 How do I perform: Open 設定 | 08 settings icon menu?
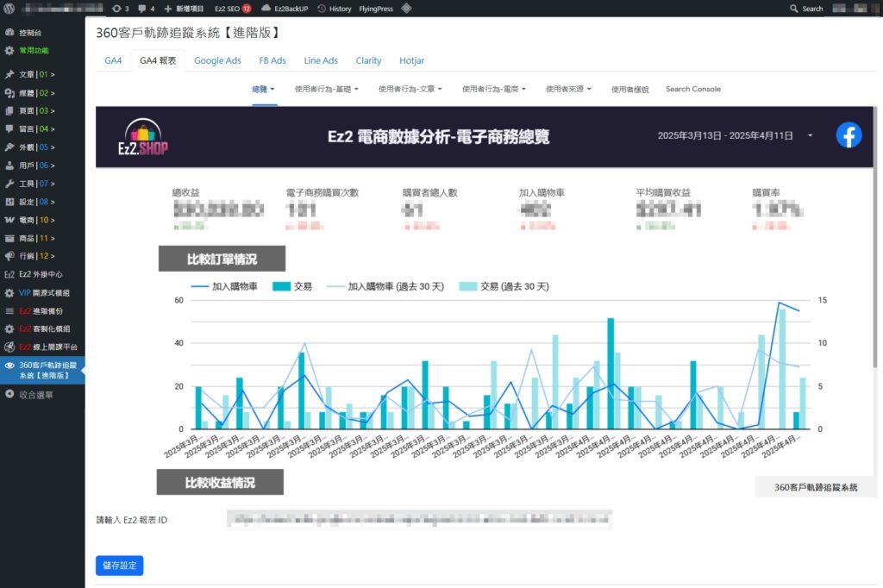[9, 202]
